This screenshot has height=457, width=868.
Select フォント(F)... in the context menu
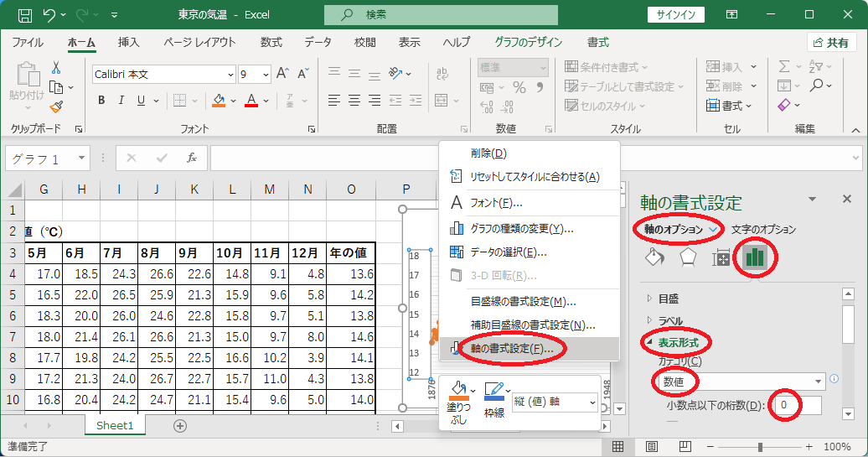(x=530, y=203)
